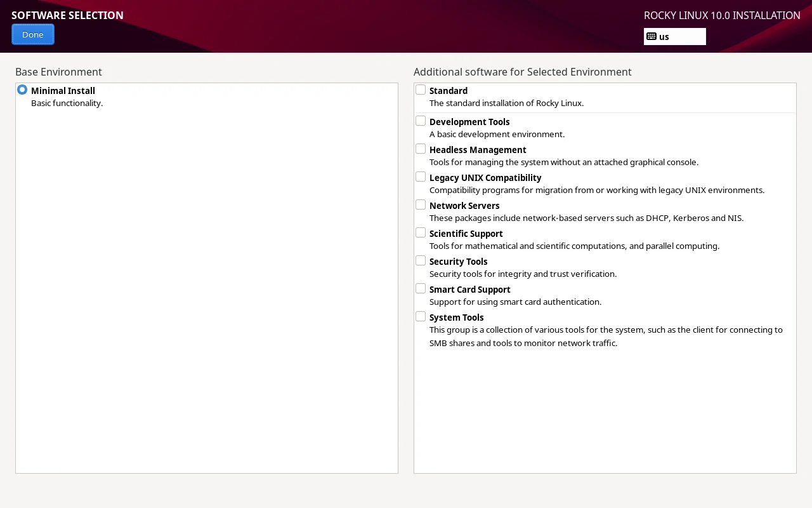Enable the Security Tools checkbox
Screen dimensions: 812x508
coord(421,260)
